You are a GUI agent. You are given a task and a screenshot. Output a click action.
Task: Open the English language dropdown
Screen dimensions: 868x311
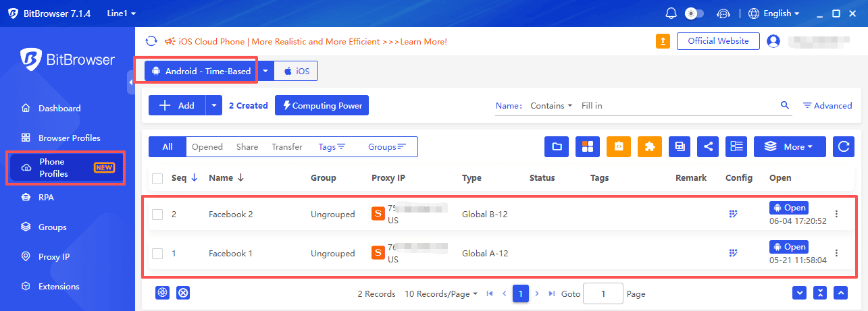(x=774, y=13)
